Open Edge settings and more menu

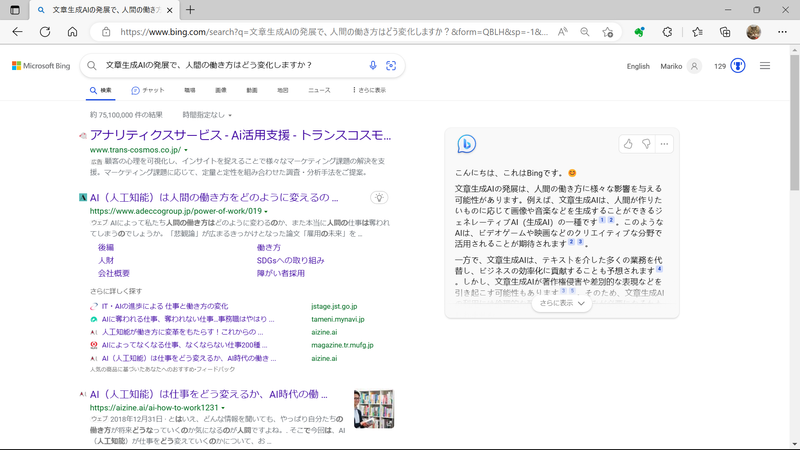click(x=782, y=32)
